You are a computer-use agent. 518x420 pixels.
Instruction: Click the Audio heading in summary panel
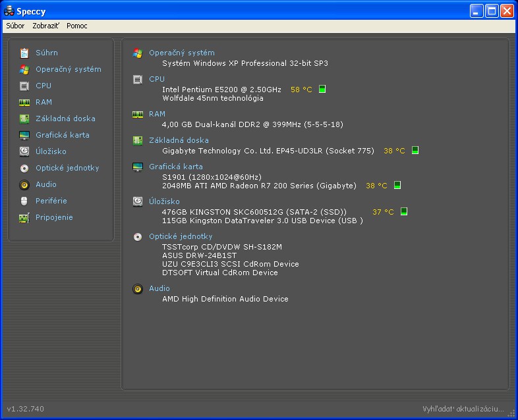point(159,288)
